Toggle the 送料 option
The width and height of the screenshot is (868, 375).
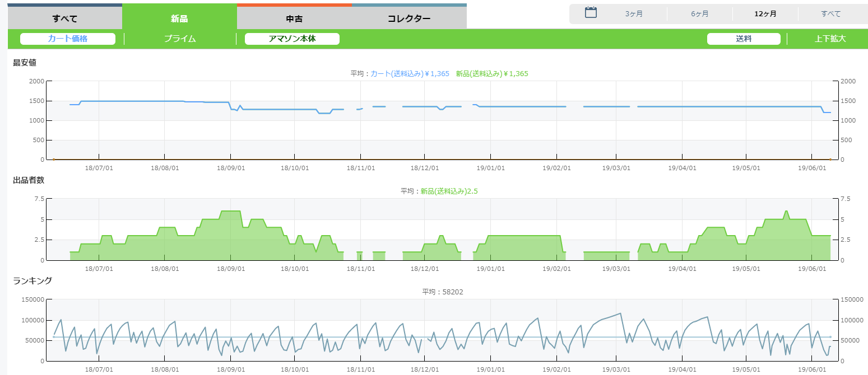[x=744, y=39]
